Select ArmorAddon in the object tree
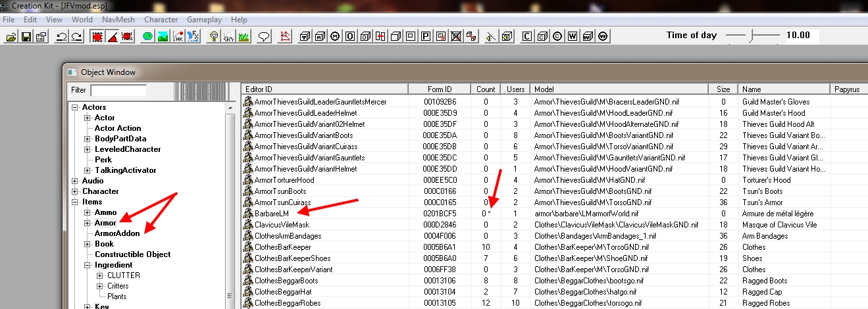This screenshot has width=868, height=309. pyautogui.click(x=118, y=233)
